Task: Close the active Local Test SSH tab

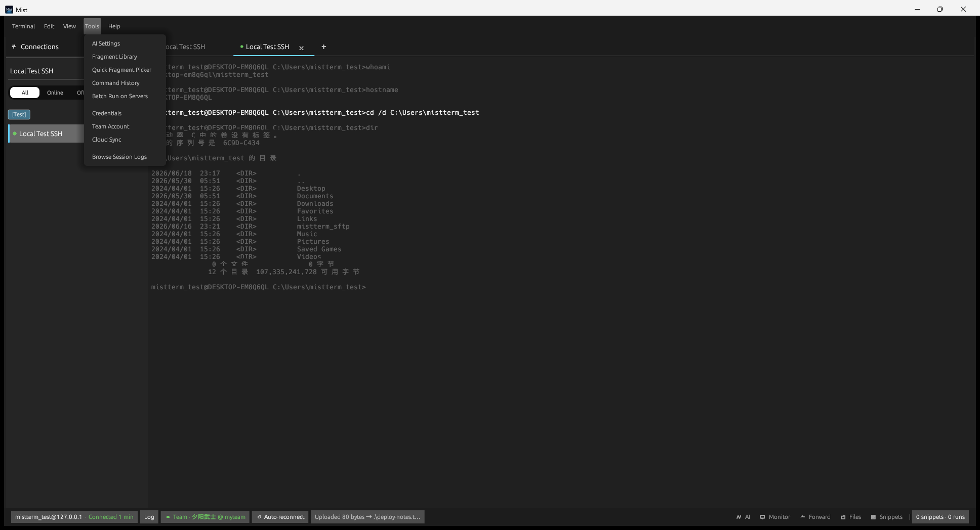Action: click(x=301, y=48)
